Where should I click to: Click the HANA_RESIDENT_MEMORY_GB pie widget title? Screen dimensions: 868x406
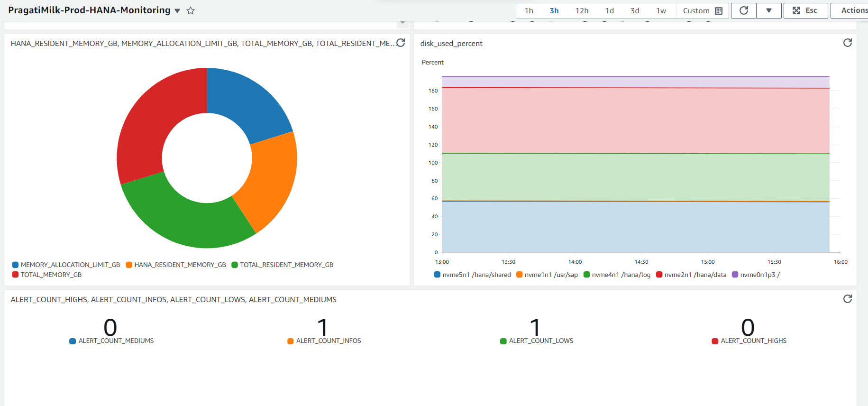pos(203,43)
